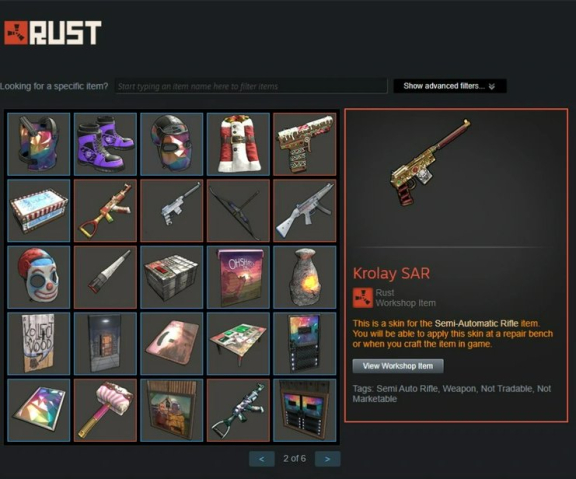576x479 pixels.
Task: Select the striped large wooden box skin
Action: click(39, 210)
